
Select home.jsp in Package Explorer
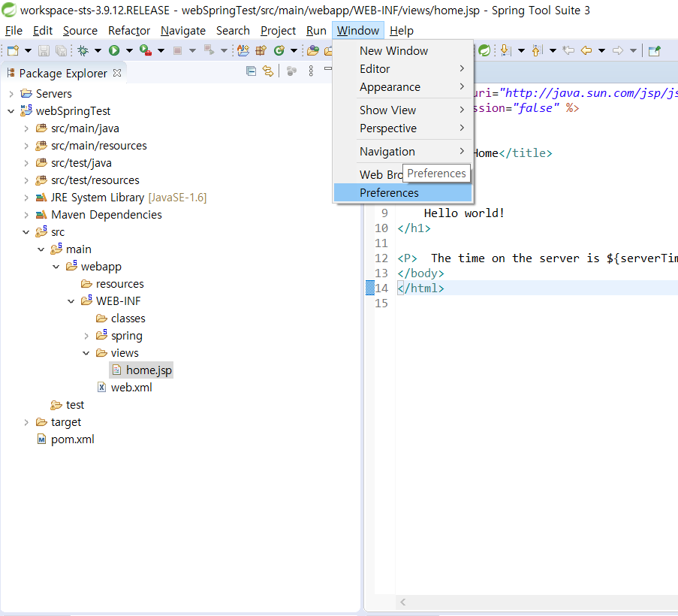click(x=141, y=370)
